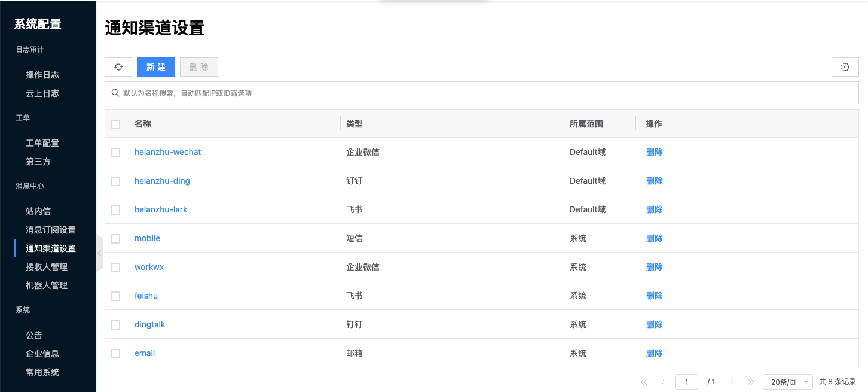The image size is (868, 392).
Task: Open the 20条/页 page size dropdown
Action: [x=788, y=382]
